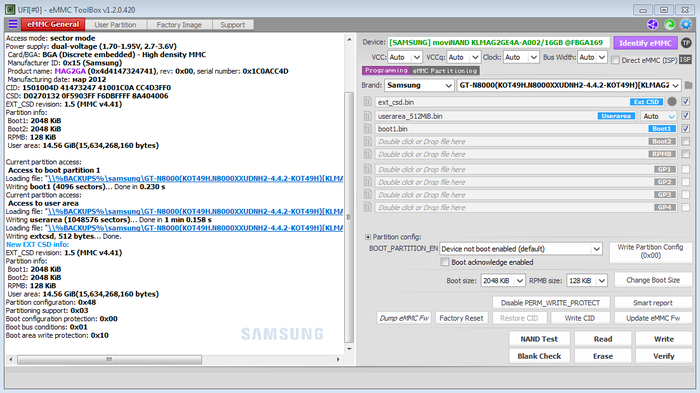This screenshot has width=700, height=393.
Task: Open the Boot size dropdown
Action: coord(503,280)
